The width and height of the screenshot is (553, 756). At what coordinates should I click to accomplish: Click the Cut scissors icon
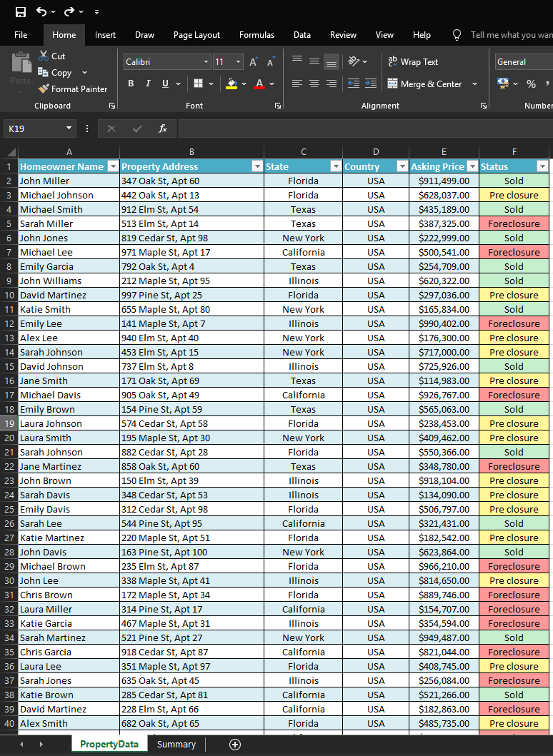coord(44,56)
